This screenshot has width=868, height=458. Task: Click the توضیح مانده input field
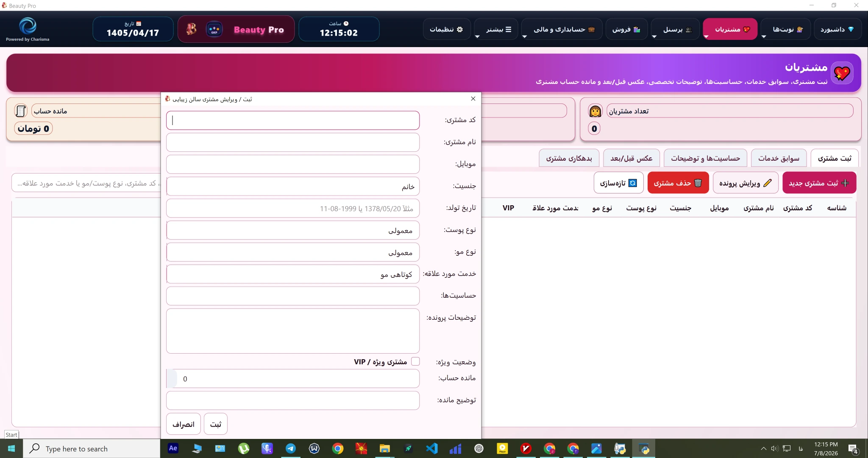click(x=293, y=400)
